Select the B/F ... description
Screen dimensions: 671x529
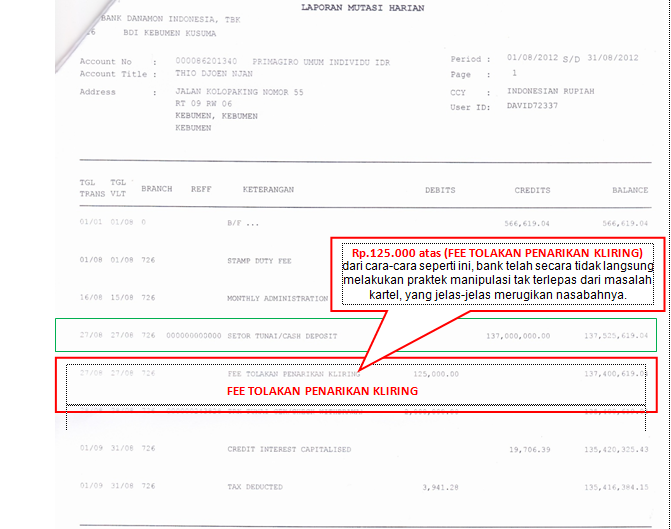[243, 223]
